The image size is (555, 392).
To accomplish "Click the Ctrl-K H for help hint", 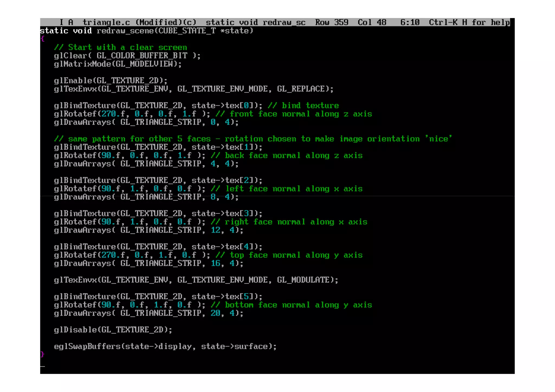I will (x=469, y=22).
